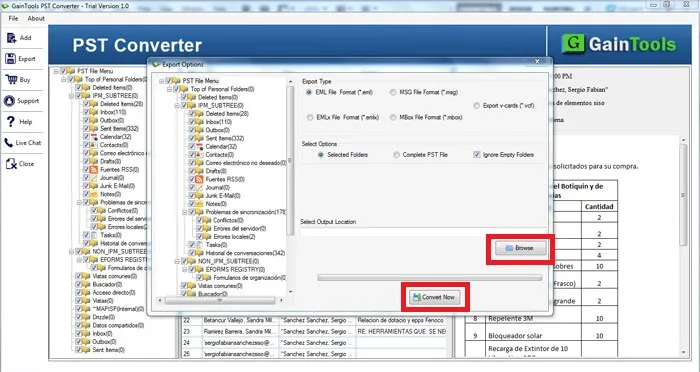Click the Inbox(110) folder icon in dialog tree

200,122
